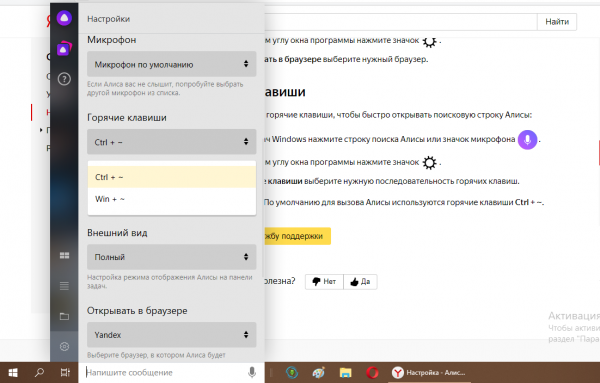This screenshot has height=383, width=600.
Task: Open the menu list icon in sidebar
Action: (64, 285)
